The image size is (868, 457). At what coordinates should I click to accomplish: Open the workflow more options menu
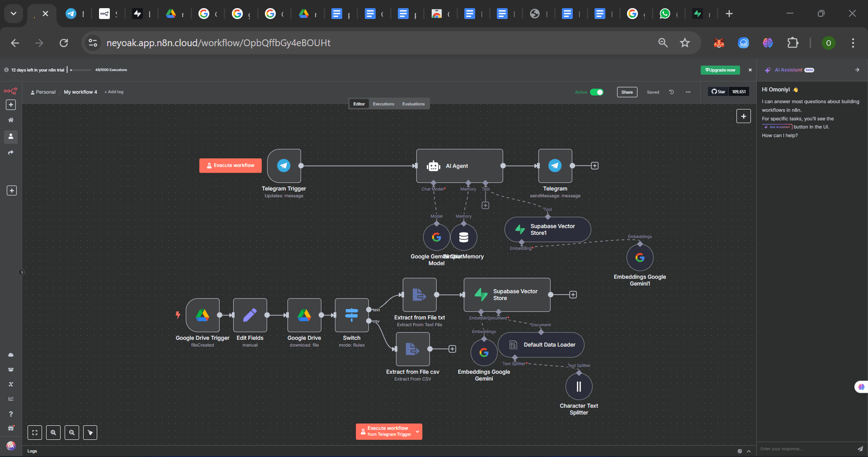pos(688,92)
